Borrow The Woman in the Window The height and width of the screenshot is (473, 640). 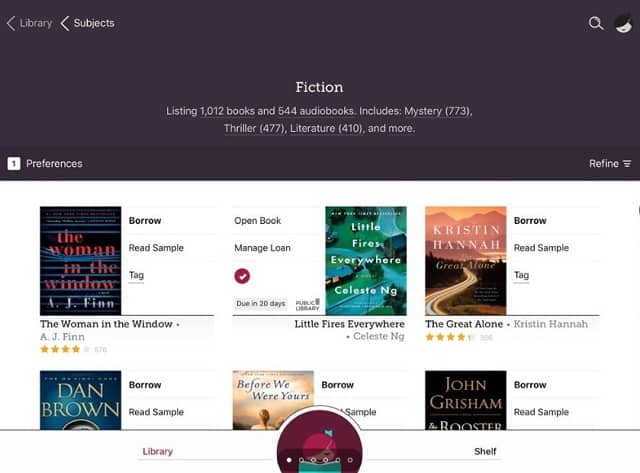pos(145,221)
